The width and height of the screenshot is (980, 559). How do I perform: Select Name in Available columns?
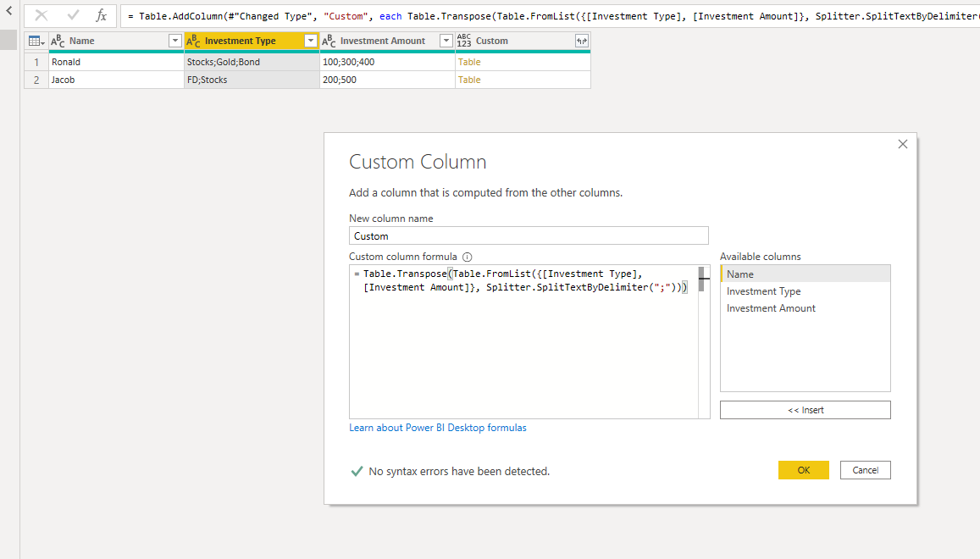805,274
